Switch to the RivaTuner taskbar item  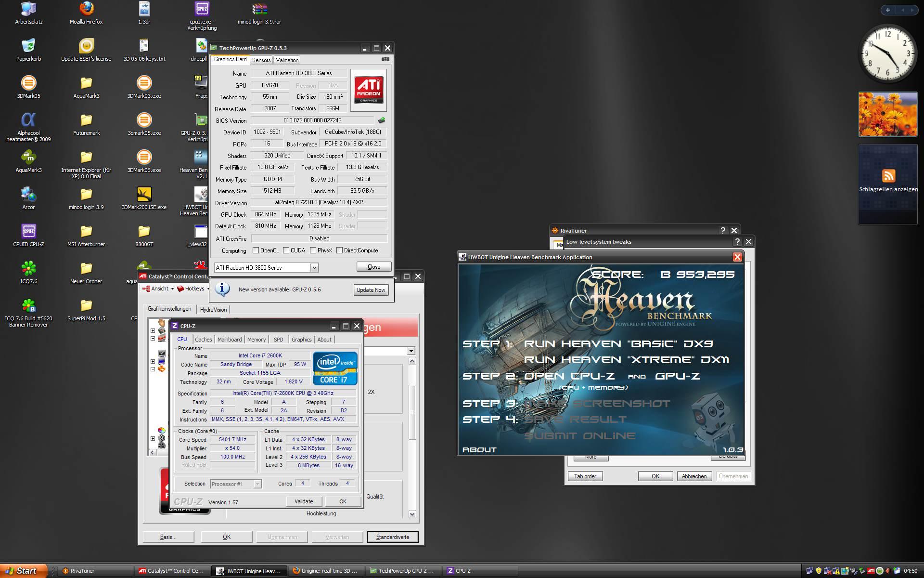click(94, 571)
